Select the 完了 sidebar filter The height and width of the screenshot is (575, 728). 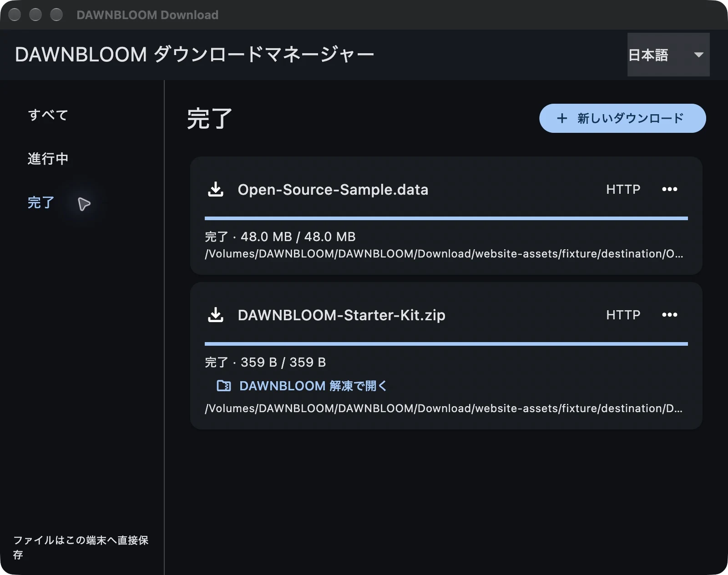click(x=41, y=202)
